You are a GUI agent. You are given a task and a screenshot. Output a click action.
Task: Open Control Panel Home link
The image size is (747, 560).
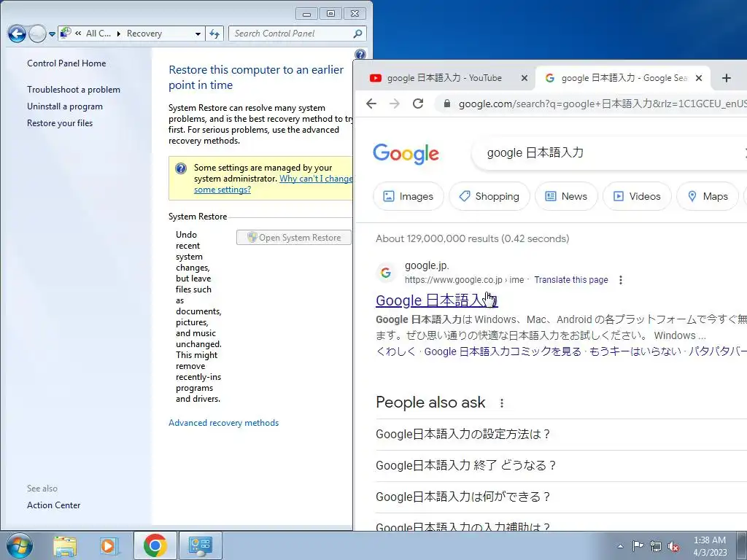click(x=66, y=63)
